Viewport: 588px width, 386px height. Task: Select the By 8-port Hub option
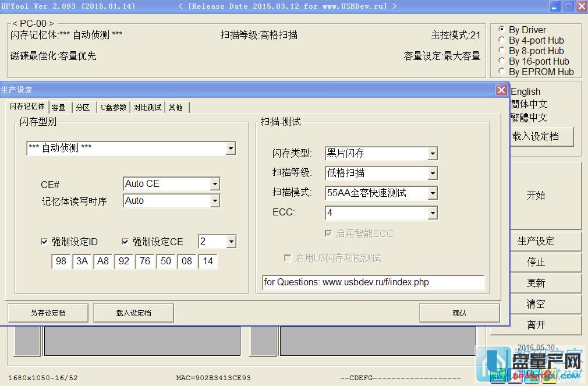pos(501,51)
